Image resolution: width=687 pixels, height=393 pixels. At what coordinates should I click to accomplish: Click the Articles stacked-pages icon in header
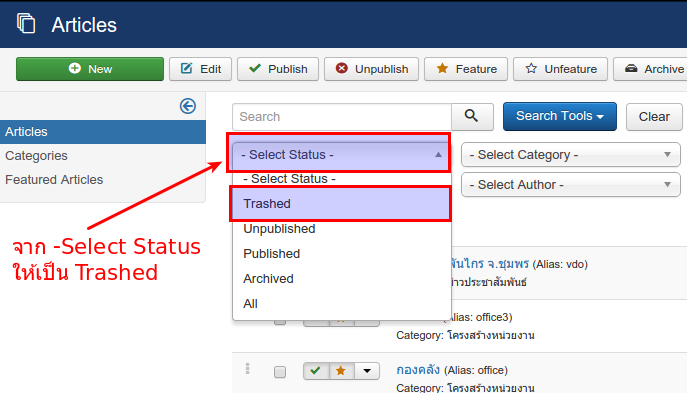pyautogui.click(x=26, y=23)
